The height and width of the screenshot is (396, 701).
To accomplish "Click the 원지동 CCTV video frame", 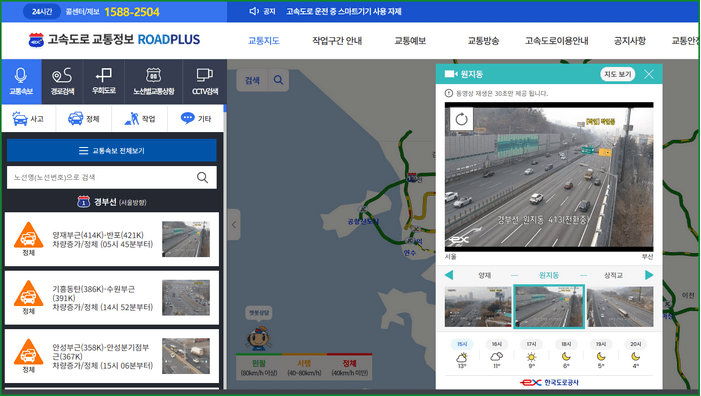I will (x=549, y=177).
